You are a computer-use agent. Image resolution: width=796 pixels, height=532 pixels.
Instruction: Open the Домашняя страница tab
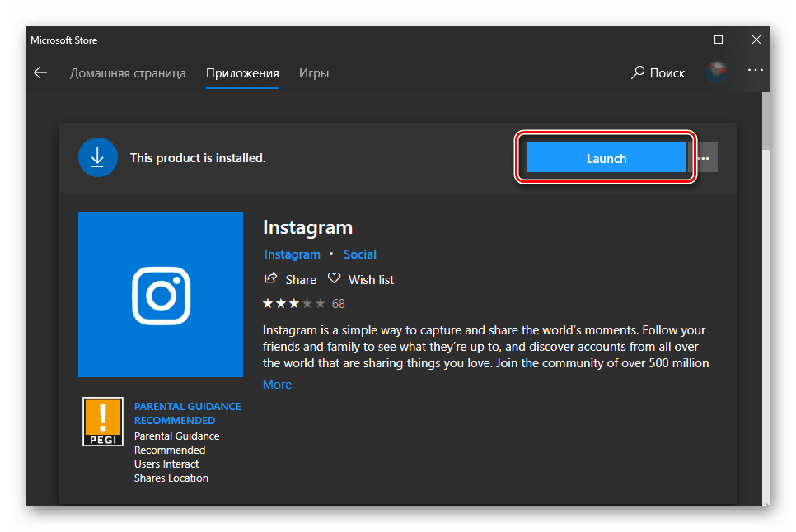point(128,73)
